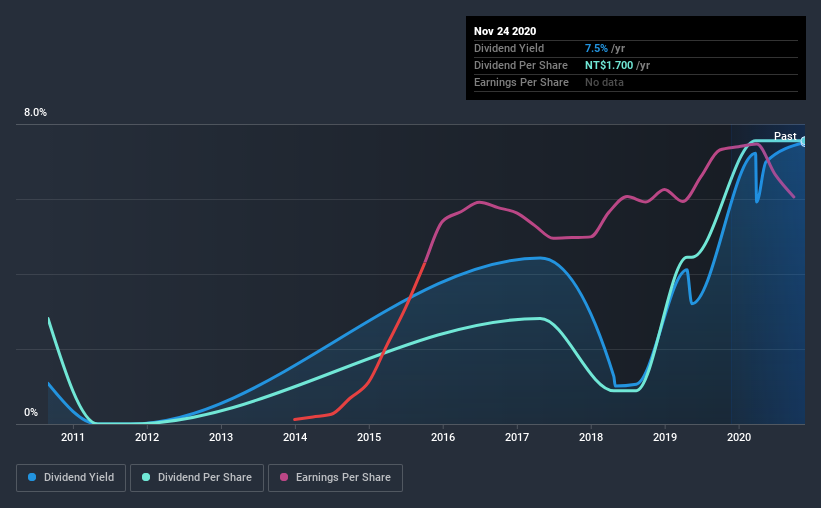
Task: Click the 2013 x-axis label
Action: pyautogui.click(x=221, y=437)
